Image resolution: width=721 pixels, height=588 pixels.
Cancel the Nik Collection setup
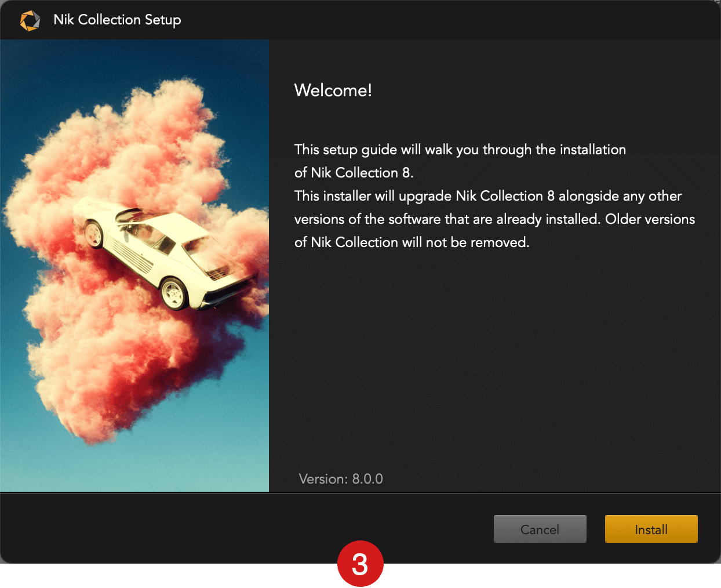(x=540, y=529)
